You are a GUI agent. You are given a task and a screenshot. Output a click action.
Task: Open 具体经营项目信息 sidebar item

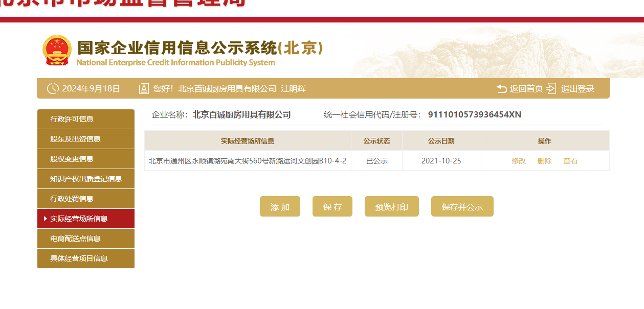pos(86,258)
